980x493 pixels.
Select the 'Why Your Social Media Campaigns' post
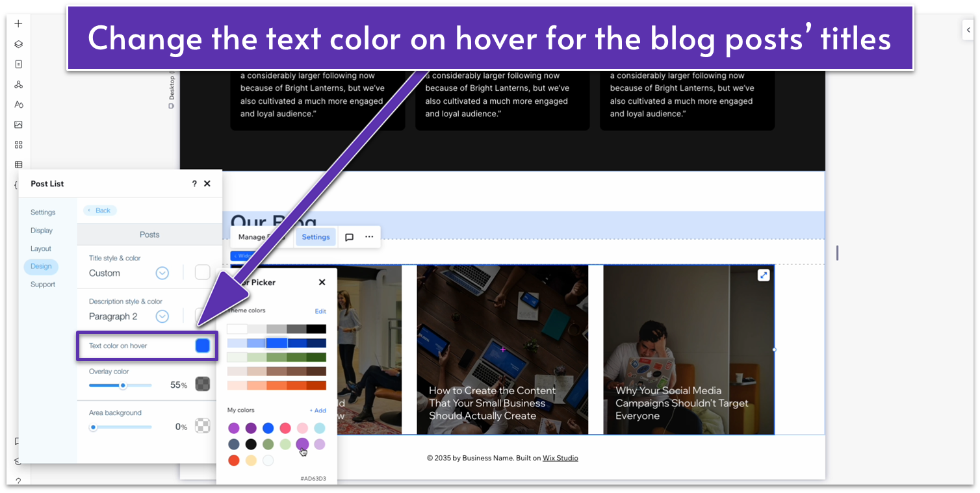click(x=689, y=349)
